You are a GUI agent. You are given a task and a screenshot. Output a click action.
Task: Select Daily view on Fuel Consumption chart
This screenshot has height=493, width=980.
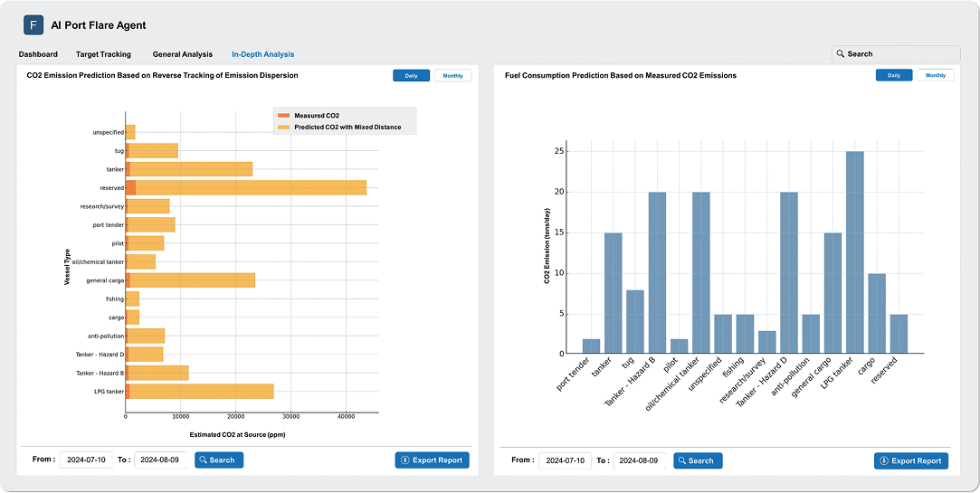[893, 76]
